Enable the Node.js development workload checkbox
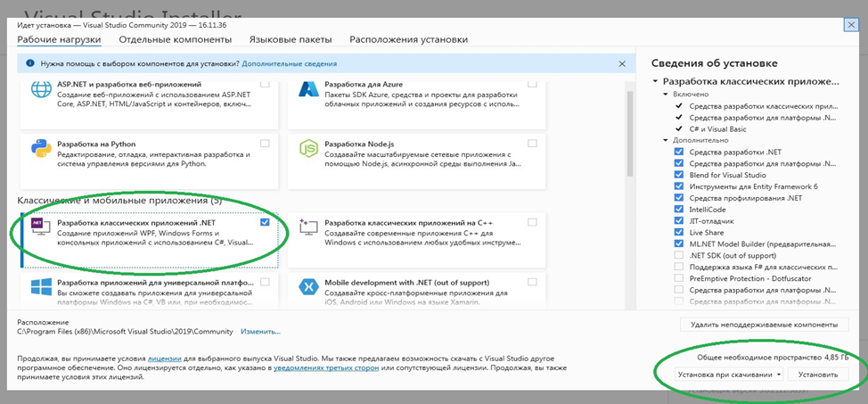 532,143
